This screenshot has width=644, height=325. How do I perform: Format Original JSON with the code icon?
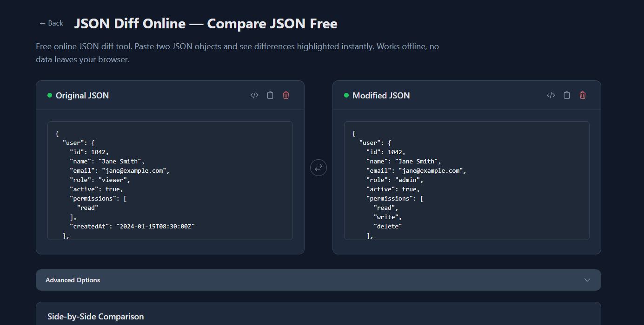(254, 95)
